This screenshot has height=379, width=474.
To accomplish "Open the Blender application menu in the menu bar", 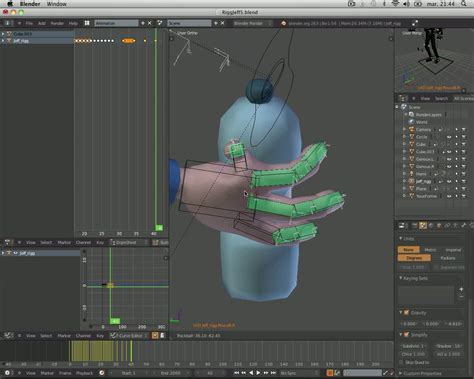I will point(30,4).
